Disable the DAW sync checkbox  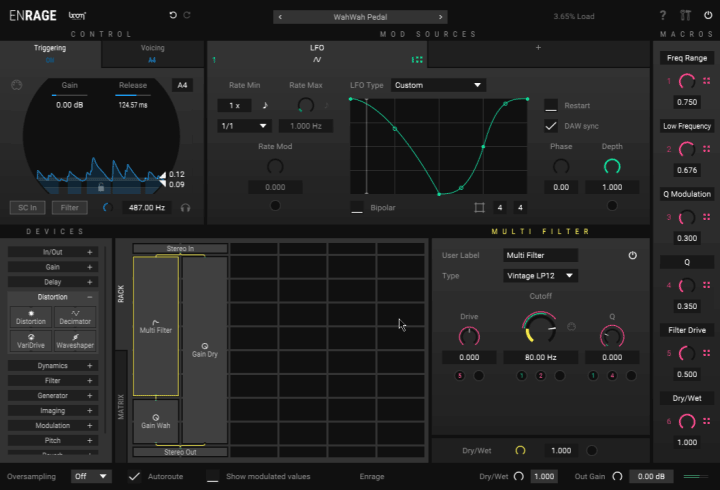(551, 126)
